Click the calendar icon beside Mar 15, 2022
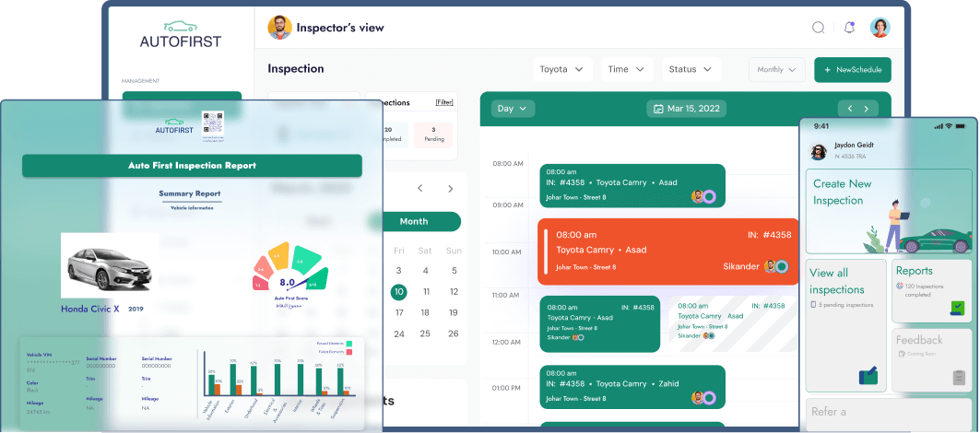This screenshot has height=433, width=980. coord(658,109)
